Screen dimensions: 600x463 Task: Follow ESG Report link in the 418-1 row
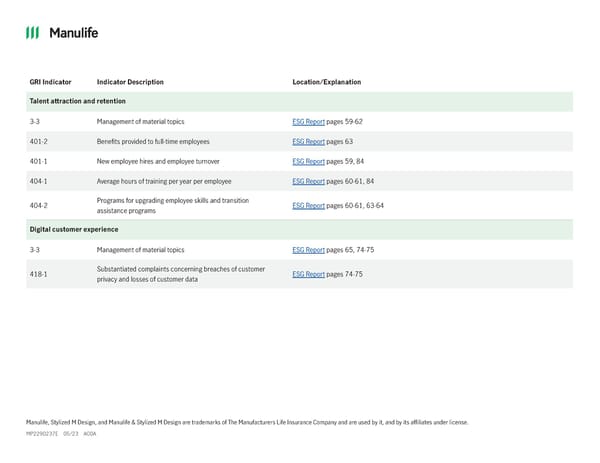(x=308, y=274)
